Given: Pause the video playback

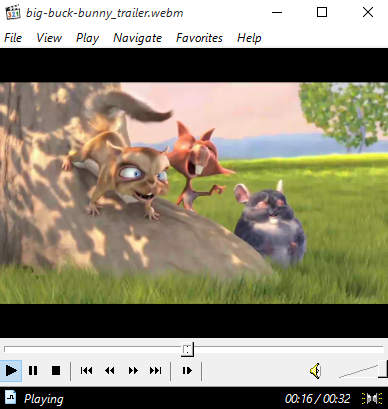Looking at the screenshot, I should 33,371.
